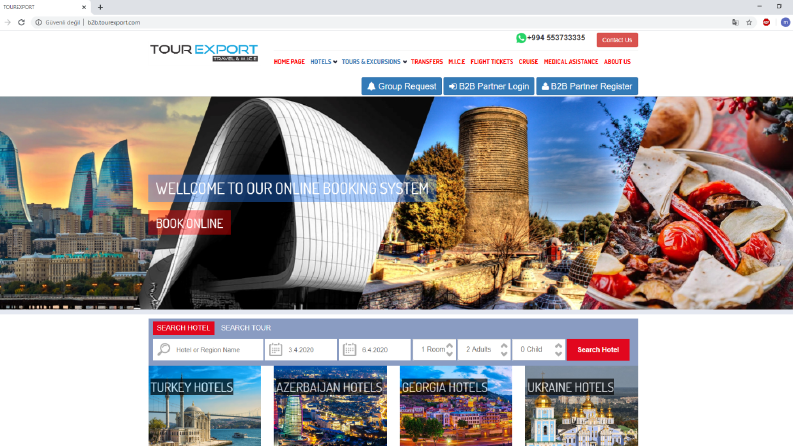Click the WhatsApp icon beside phone number
The height and width of the screenshot is (446, 793).
[x=521, y=38]
